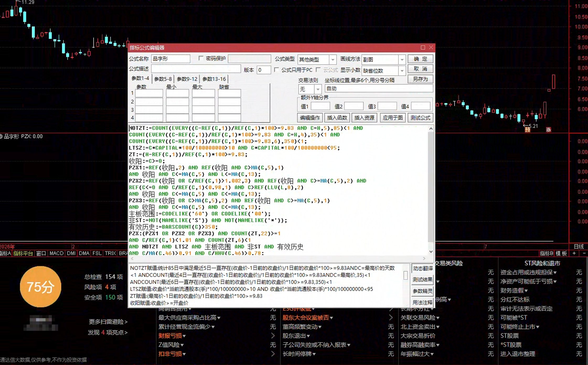Open the 财报亏损 row's right chevron
Screen dimensions: 588x365
[x=273, y=336]
